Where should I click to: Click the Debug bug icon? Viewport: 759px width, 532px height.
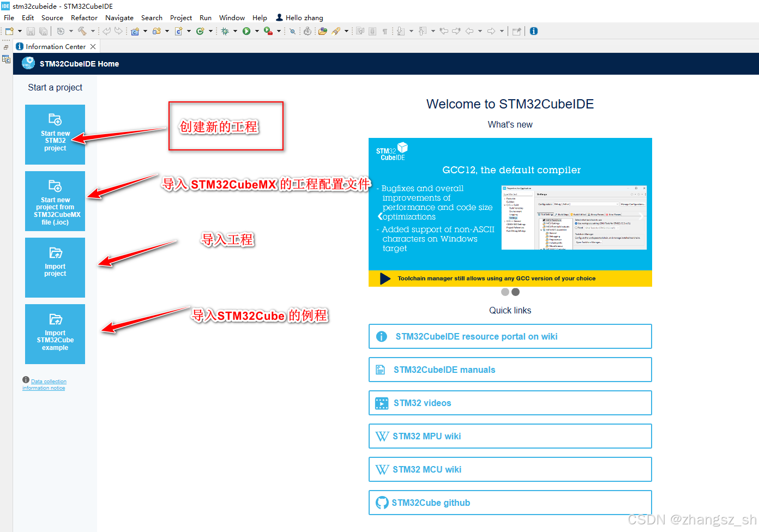pos(225,31)
